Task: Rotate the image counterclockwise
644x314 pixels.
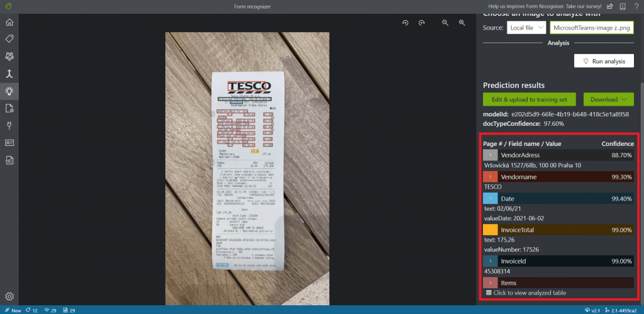Action: coord(406,23)
